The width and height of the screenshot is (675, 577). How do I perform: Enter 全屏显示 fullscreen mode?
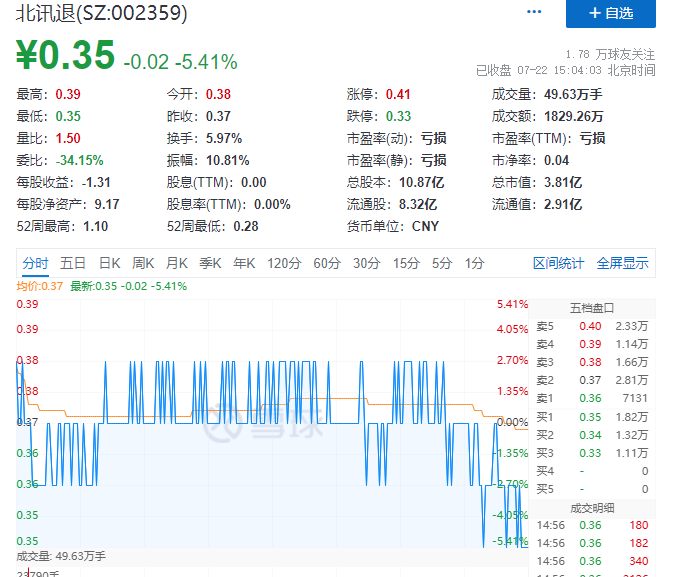click(622, 263)
